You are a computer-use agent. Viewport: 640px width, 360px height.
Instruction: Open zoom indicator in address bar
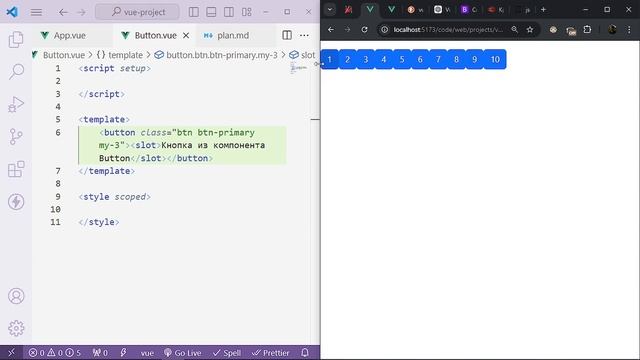(514, 29)
